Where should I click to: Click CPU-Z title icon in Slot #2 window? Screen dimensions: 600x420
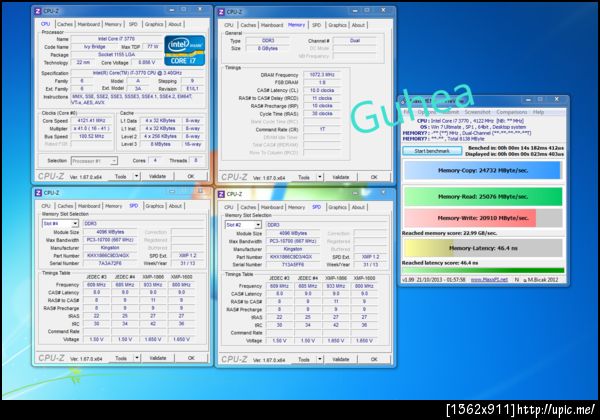click(x=221, y=194)
